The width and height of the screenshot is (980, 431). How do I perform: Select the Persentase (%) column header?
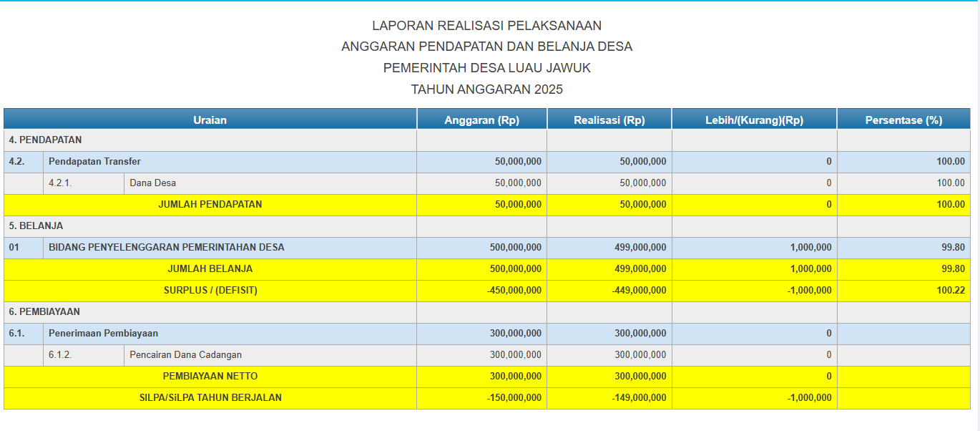[x=903, y=120]
